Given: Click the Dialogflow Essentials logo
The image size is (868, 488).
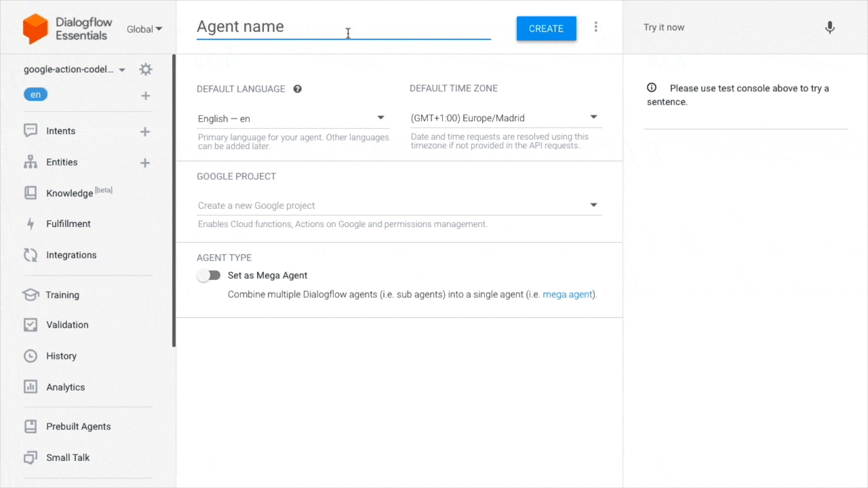Looking at the screenshot, I should (x=67, y=29).
